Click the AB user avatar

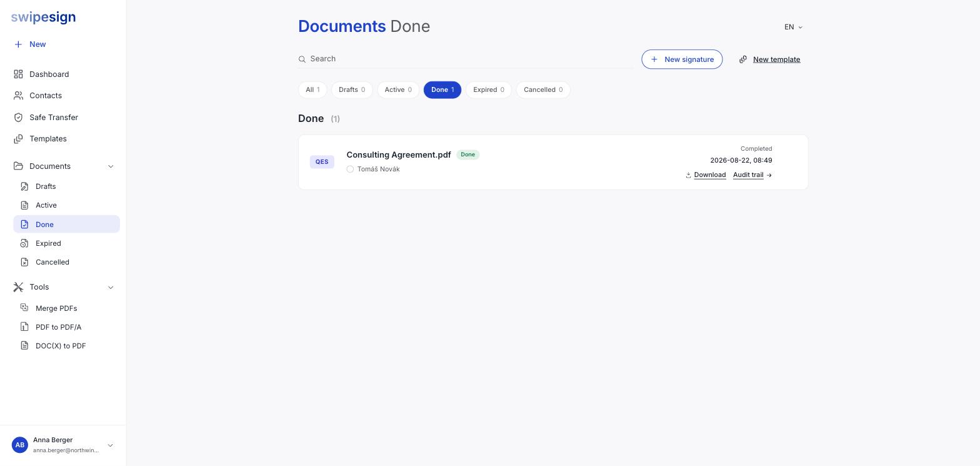coord(20,445)
